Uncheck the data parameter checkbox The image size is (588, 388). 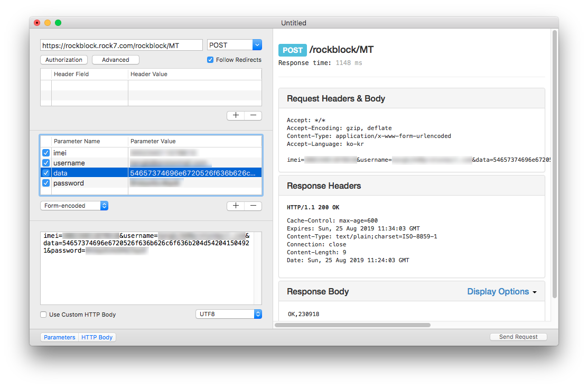coord(46,173)
